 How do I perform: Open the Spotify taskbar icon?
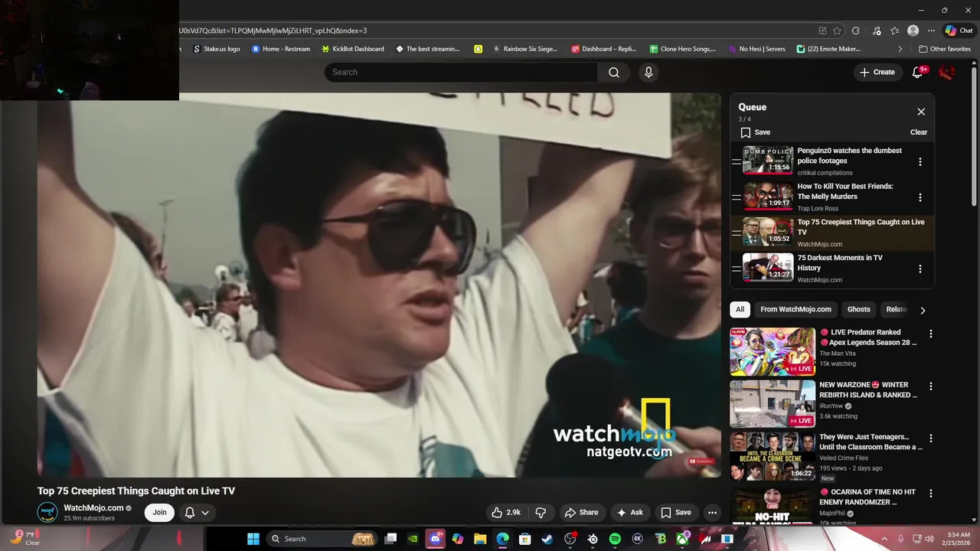(x=615, y=539)
